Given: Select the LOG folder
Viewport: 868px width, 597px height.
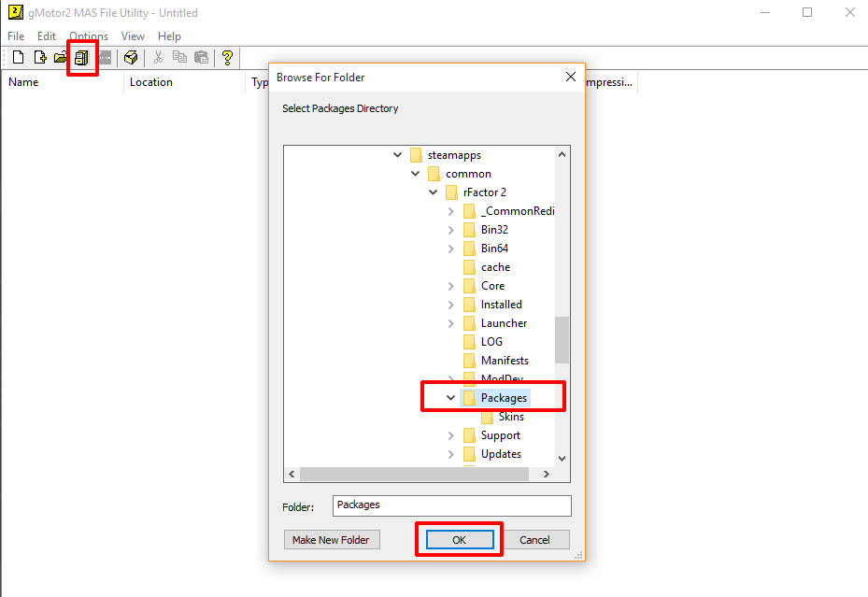Looking at the screenshot, I should pos(491,342).
